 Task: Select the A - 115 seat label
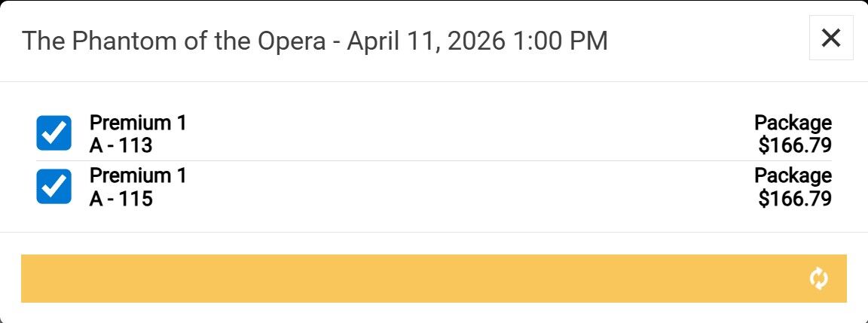(x=121, y=199)
